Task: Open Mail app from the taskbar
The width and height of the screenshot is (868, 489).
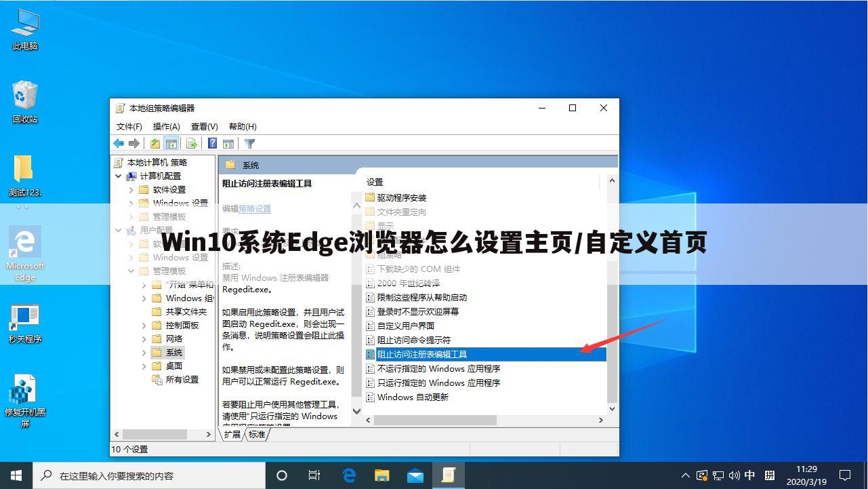Action: point(415,475)
